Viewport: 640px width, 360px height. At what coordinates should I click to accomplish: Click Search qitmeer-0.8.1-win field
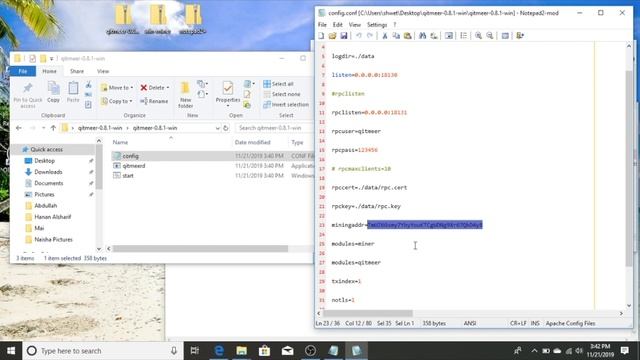click(x=274, y=128)
